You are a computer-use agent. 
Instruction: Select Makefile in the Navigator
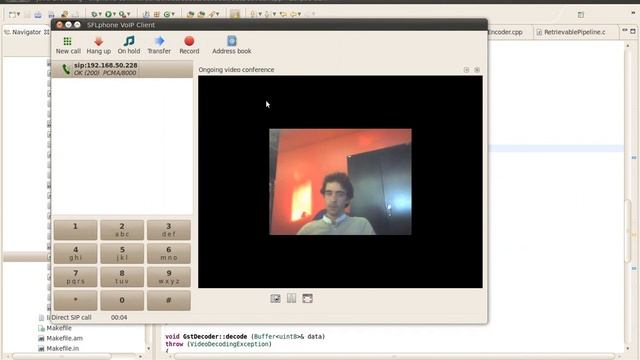(59, 328)
